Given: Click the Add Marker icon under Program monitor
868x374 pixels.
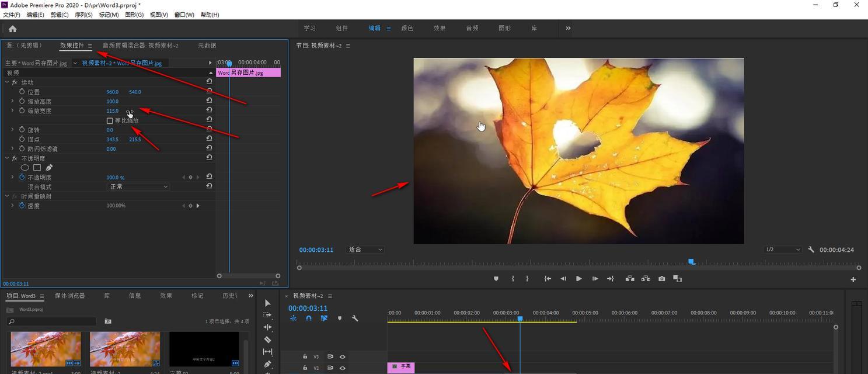Looking at the screenshot, I should (x=496, y=279).
